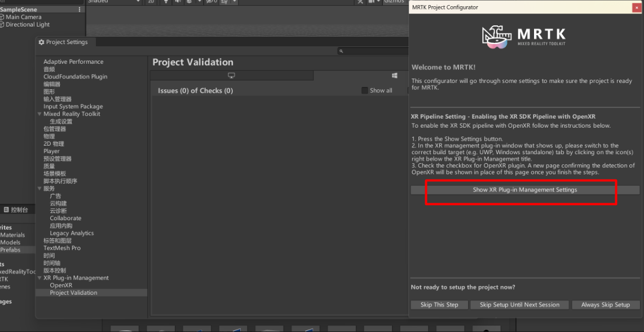Open the Shaded draw mode dropdown
Viewport: 644px width, 332px height.
click(x=114, y=2)
